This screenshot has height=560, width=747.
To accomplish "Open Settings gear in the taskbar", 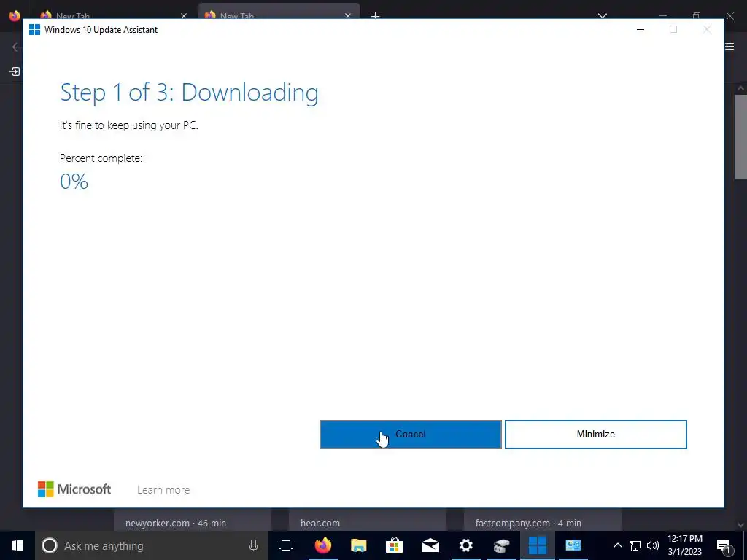I will [466, 545].
